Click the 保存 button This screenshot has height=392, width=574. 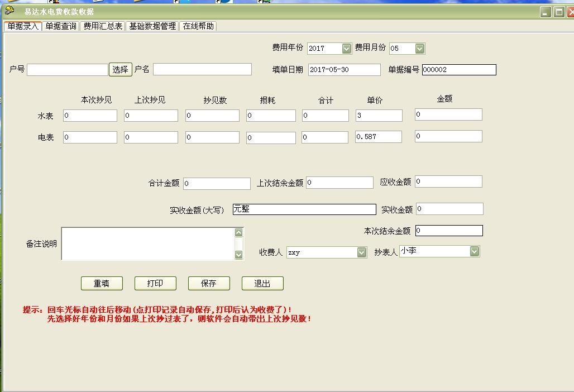[x=209, y=283]
